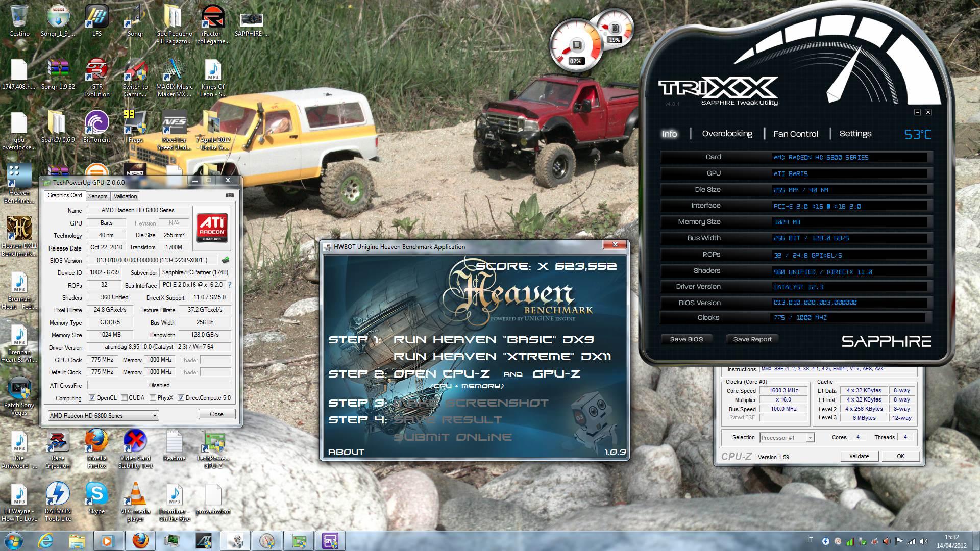Click Bus Interface question mark in GPU-Z
Image resolution: width=980 pixels, height=551 pixels.
[x=230, y=285]
